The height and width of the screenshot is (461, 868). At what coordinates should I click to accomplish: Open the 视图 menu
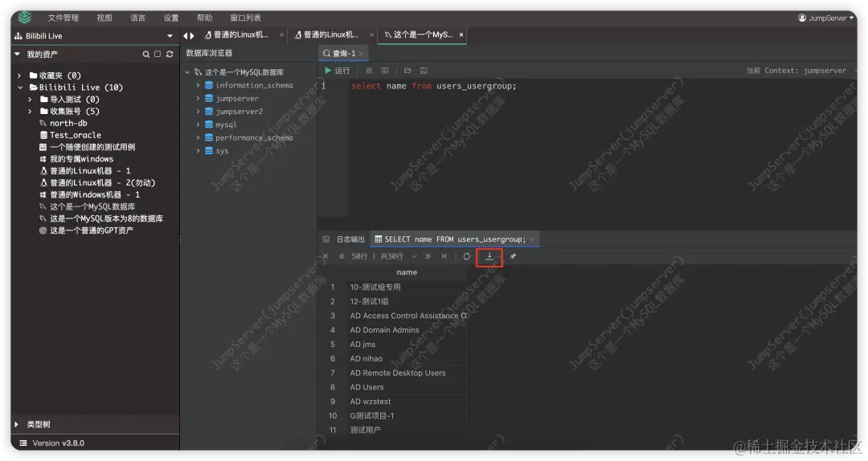tap(104, 18)
